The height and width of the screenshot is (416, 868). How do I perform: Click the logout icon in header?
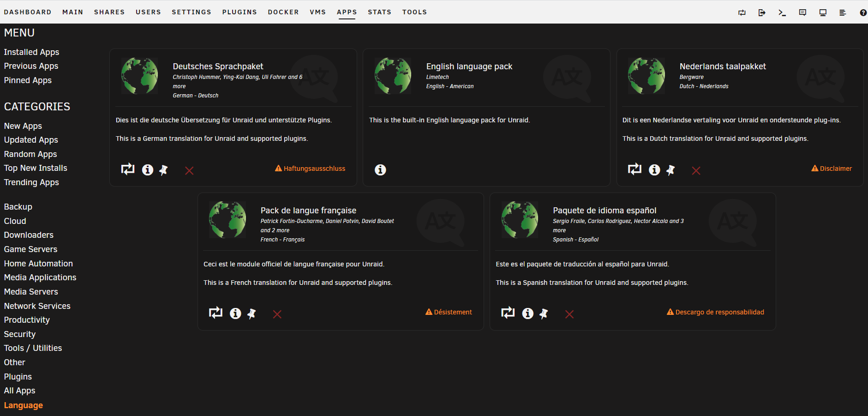(x=762, y=12)
